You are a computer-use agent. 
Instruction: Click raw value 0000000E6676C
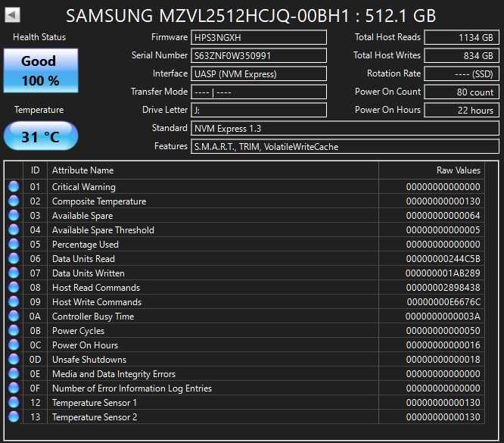click(x=443, y=302)
